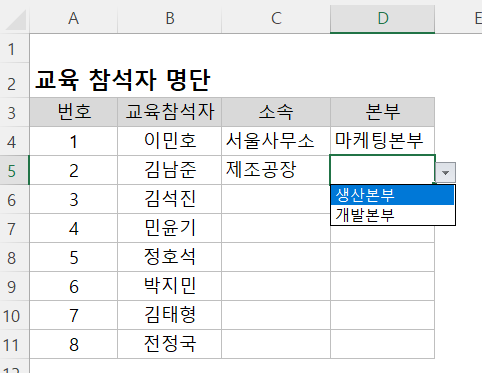The width and height of the screenshot is (482, 373).
Task: Click the 교육참석자 header cell
Action: 170,112
